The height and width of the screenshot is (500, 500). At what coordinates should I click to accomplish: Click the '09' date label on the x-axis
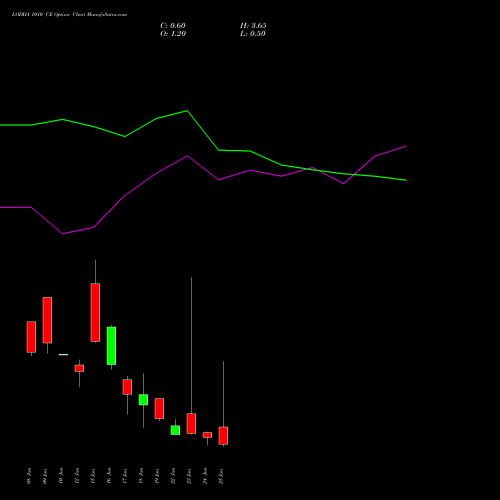(x=45, y=476)
